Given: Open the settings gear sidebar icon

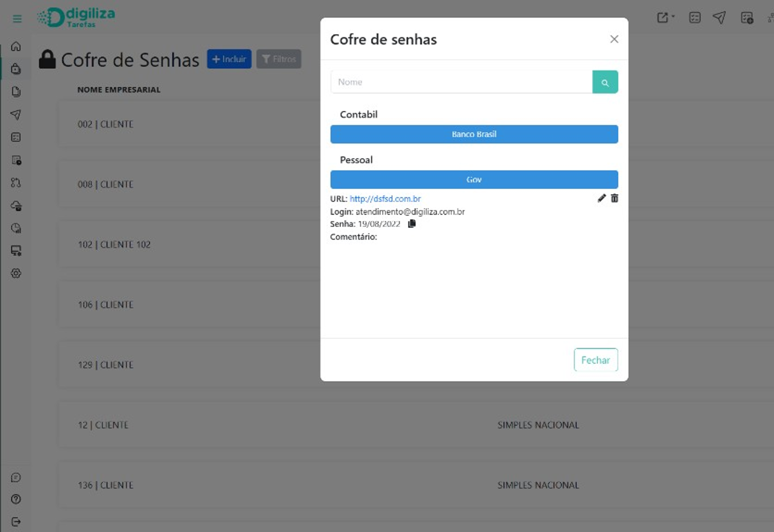Looking at the screenshot, I should (x=16, y=273).
